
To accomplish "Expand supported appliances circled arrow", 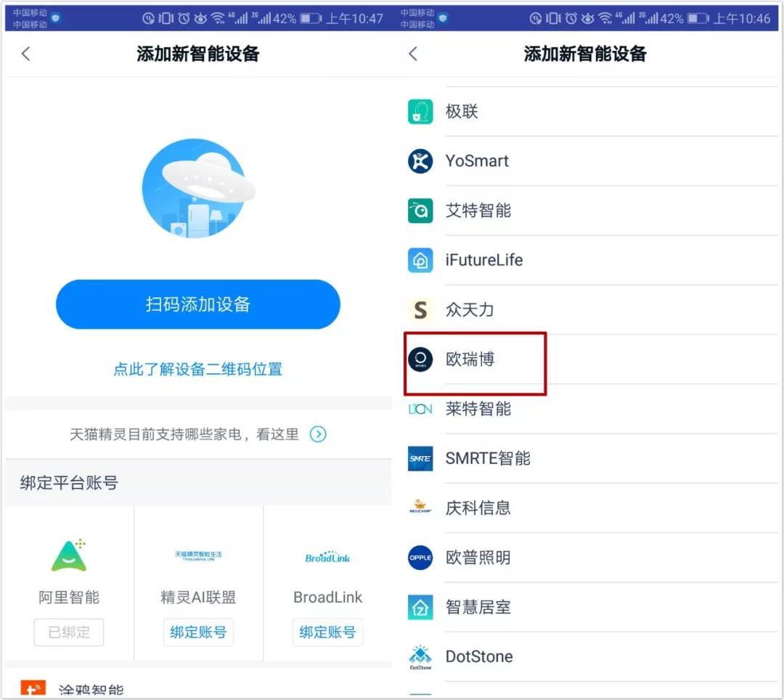I will point(318,434).
